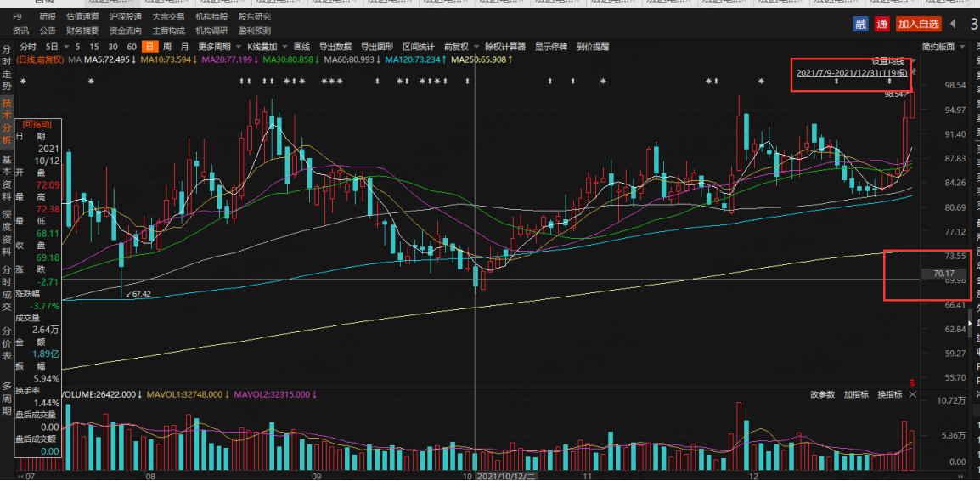Open the 沪深股通 page

[125, 16]
